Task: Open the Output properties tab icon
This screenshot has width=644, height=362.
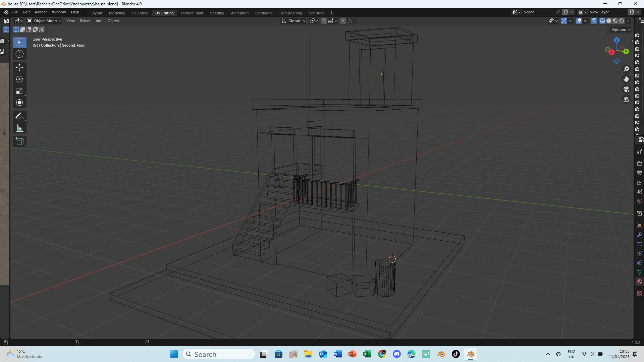Action: pyautogui.click(x=640, y=173)
